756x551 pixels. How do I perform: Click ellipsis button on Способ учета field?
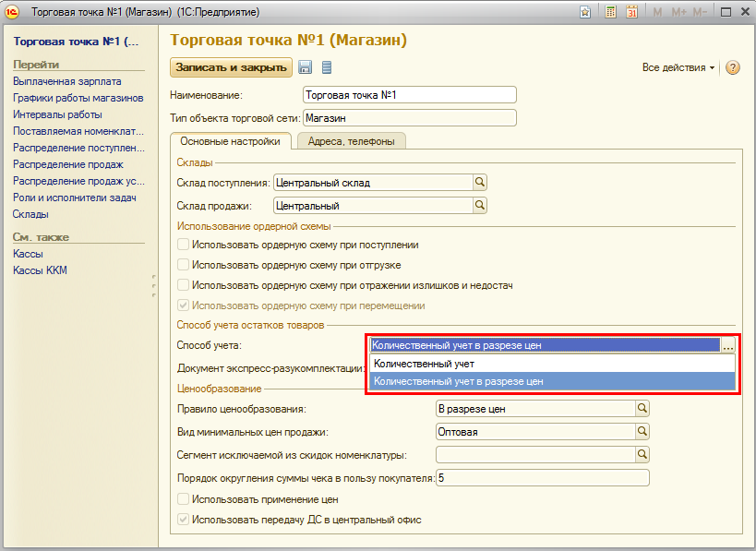point(728,345)
